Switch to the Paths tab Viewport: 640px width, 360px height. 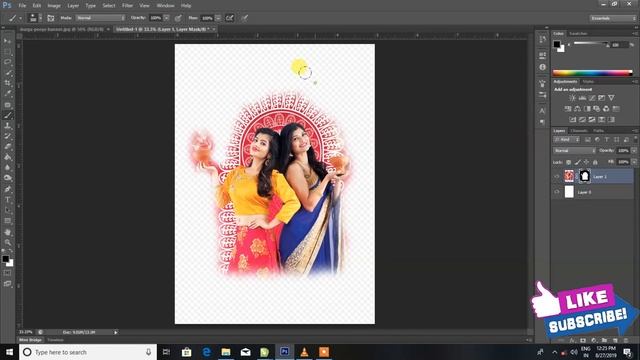coord(598,131)
